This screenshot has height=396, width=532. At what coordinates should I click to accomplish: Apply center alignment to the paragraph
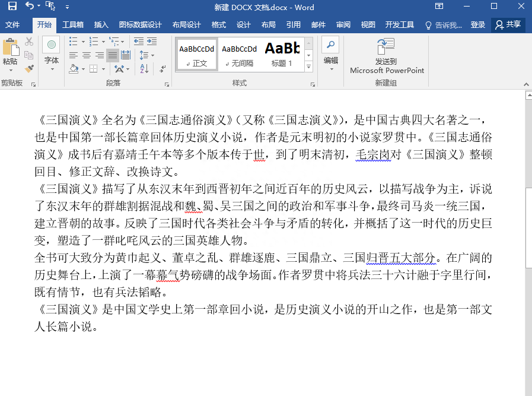(87, 55)
